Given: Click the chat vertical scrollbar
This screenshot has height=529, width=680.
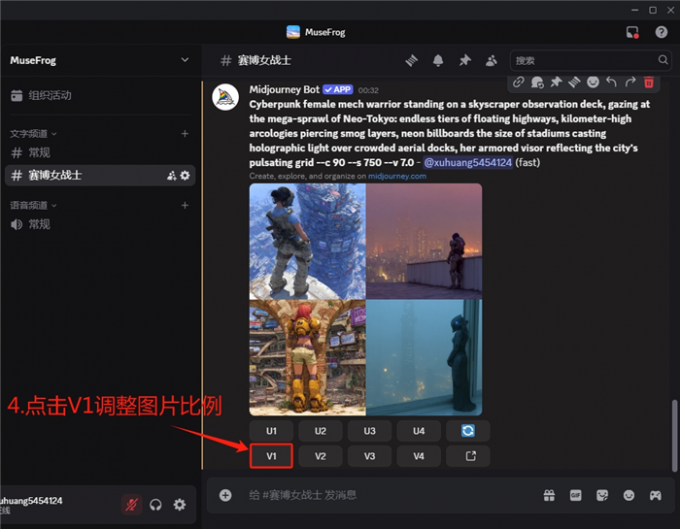Looking at the screenshot, I should click(x=674, y=435).
